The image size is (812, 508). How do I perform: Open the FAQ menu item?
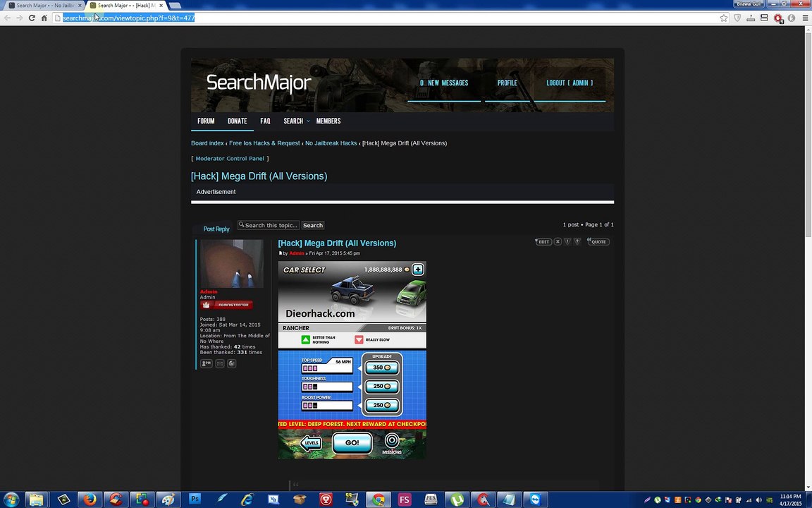[x=265, y=121]
